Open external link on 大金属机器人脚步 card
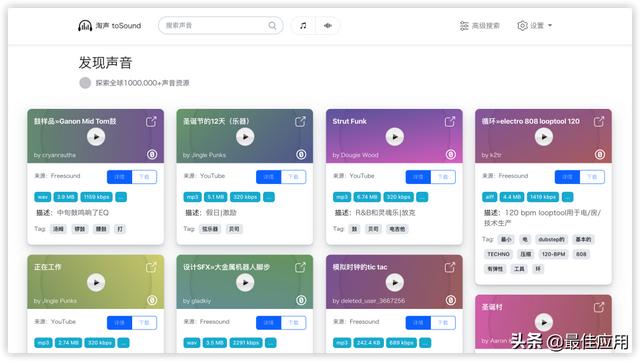 tap(300, 267)
